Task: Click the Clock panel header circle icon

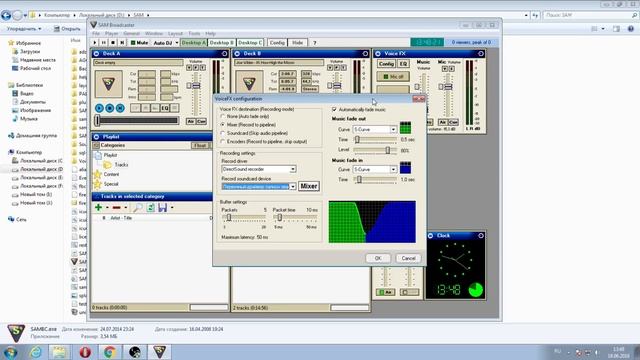Action: click(430, 236)
